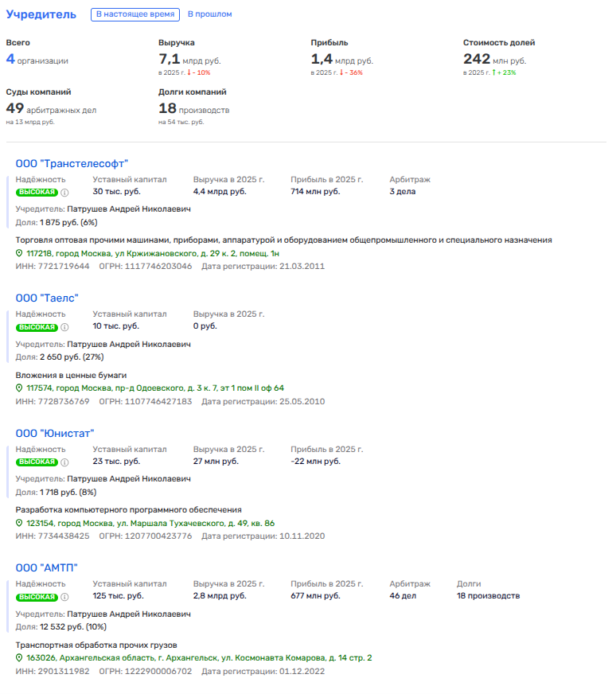Click info icon beside АМТП reliability badge
616x694 pixels.
point(65,596)
